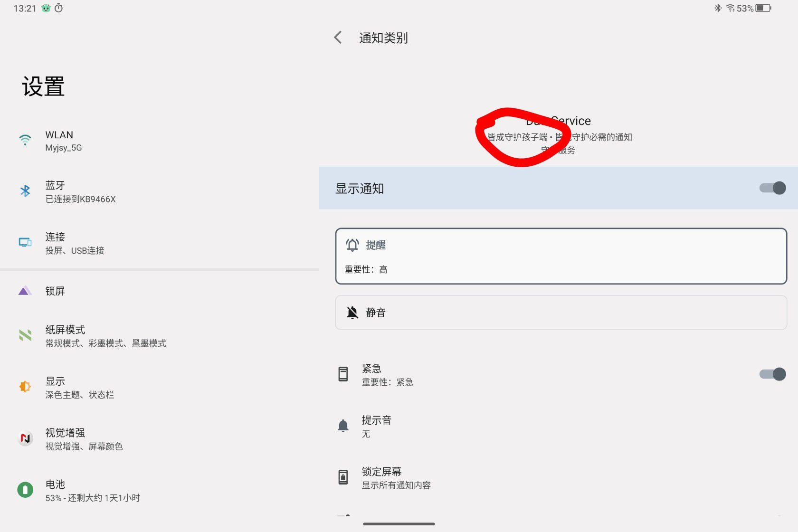Open the 显示 settings entry

point(160,388)
